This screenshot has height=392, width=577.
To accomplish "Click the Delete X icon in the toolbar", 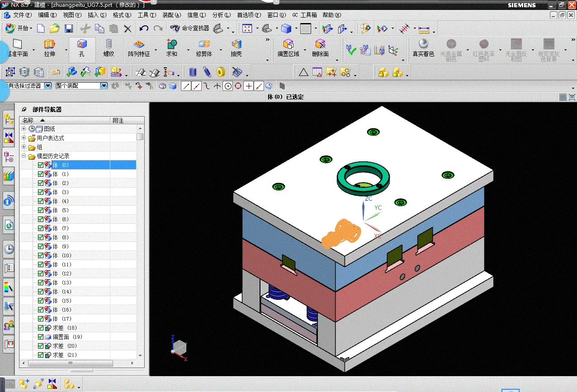I will point(128,28).
